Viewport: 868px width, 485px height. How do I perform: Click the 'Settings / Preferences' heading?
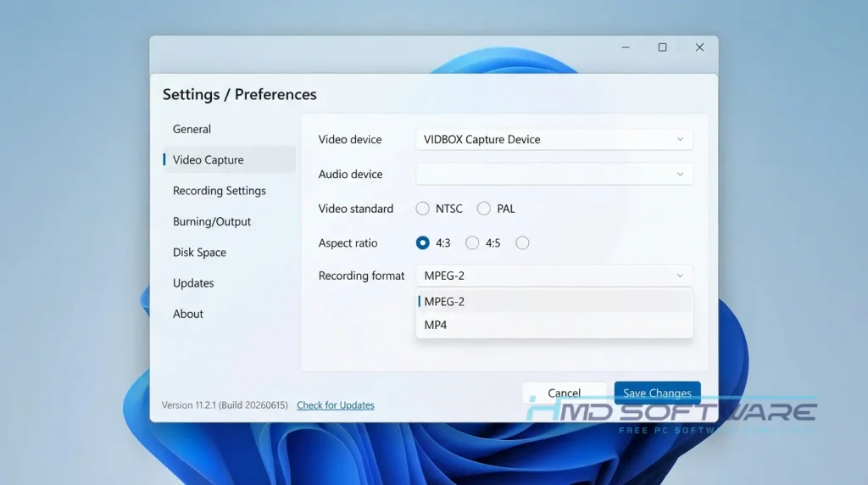click(x=240, y=95)
